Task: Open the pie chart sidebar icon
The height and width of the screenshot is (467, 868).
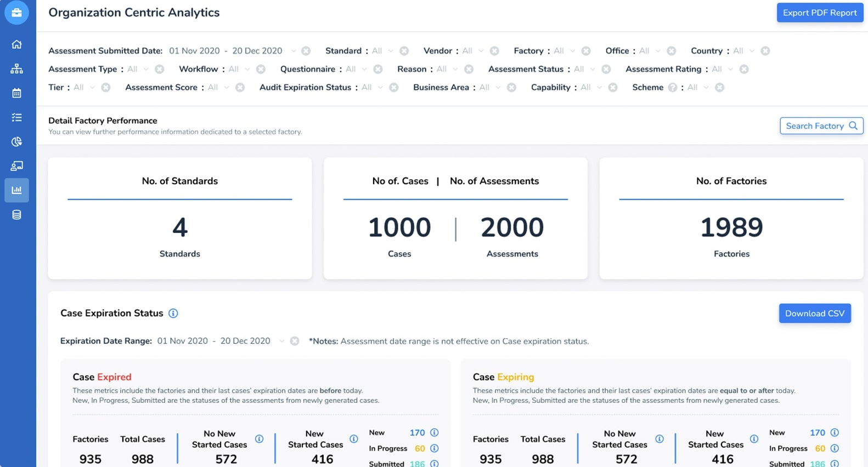Action: [x=16, y=141]
